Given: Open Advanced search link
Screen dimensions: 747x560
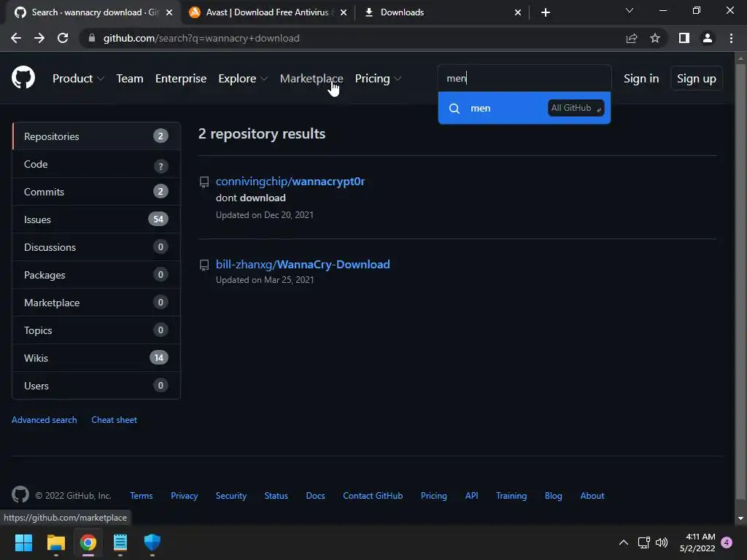Looking at the screenshot, I should point(44,419).
